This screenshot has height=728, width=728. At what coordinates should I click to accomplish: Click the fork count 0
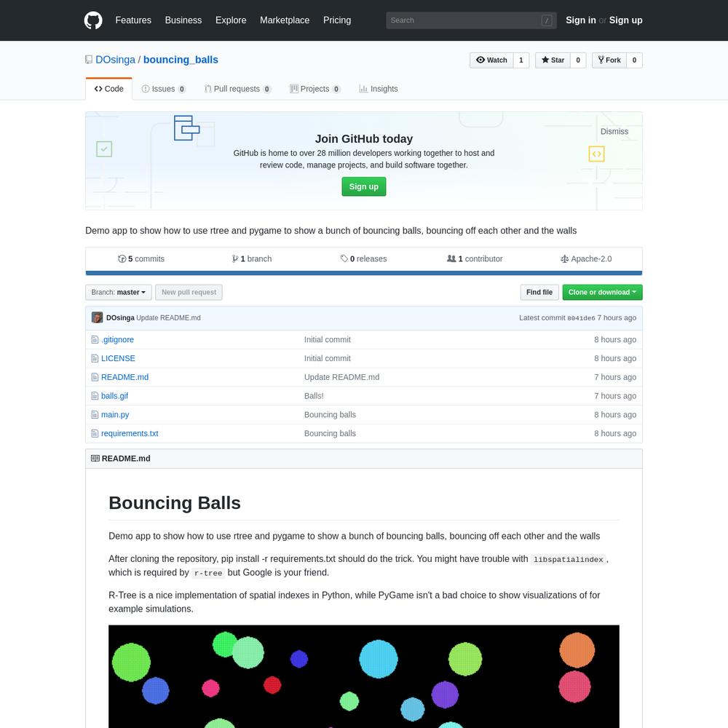(x=634, y=60)
